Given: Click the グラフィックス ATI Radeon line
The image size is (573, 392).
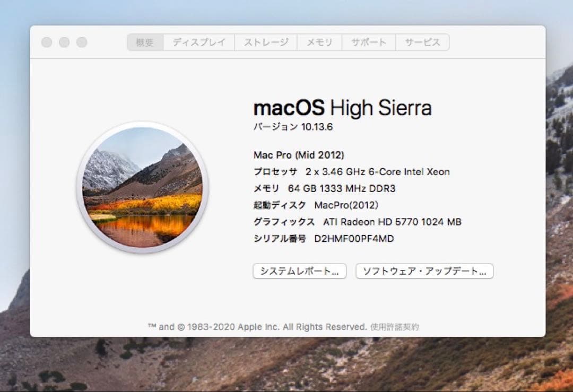Looking at the screenshot, I should (357, 222).
